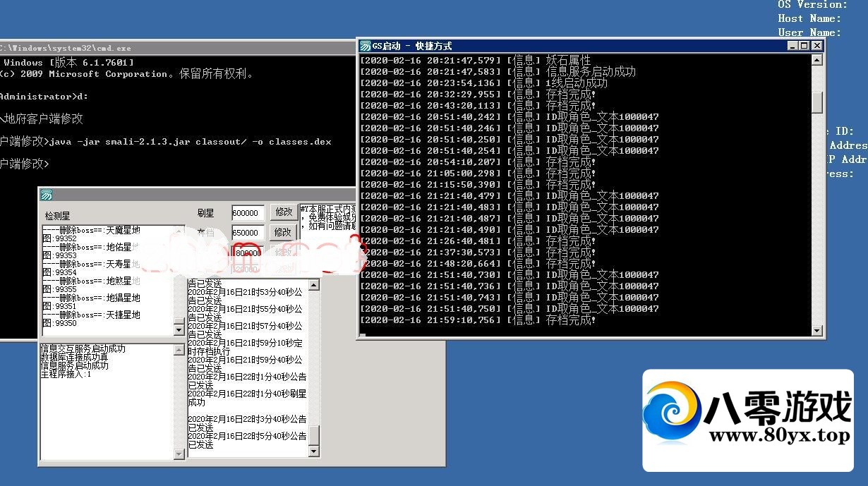The image size is (868, 486).
Task: Click the GS console vertical scrollbar thumb
Action: 817,102
